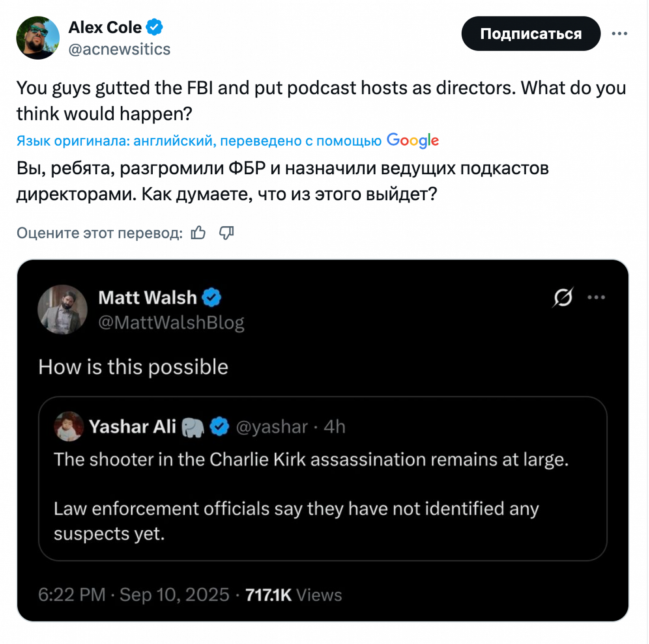Open the three-dot menu in Matt Walsh's tweet
Screen dimensions: 649x644
point(596,297)
